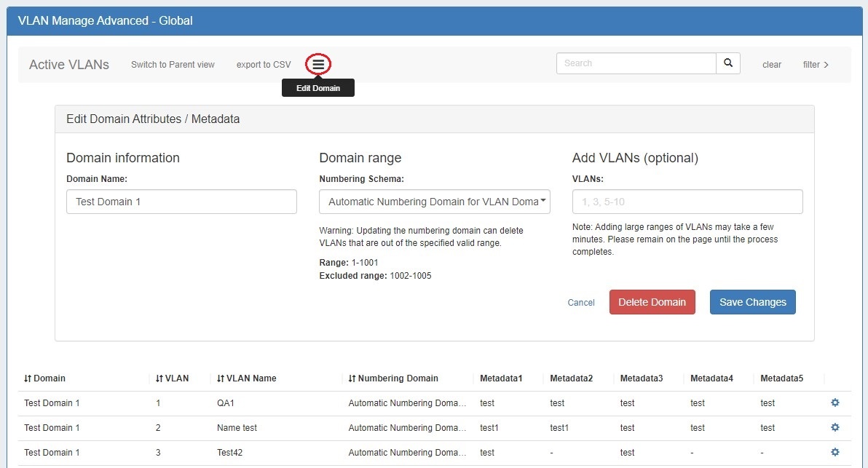Open gear settings for VLAN QA1 row
Screen dimensions: 868x468
coord(835,402)
